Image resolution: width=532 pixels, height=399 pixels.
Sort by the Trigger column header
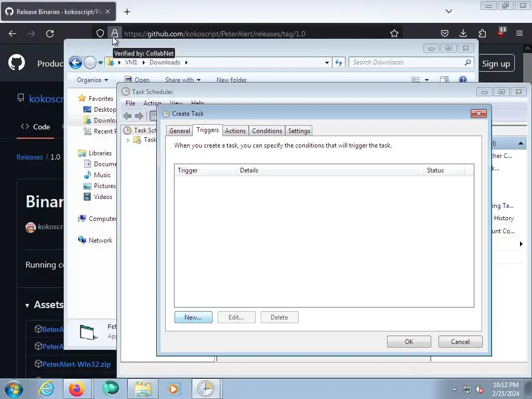tap(205, 170)
